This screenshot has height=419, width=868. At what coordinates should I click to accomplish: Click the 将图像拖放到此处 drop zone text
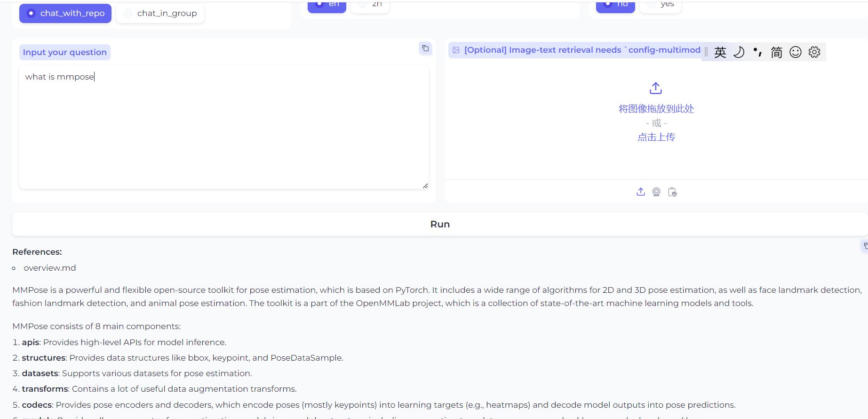pos(656,109)
